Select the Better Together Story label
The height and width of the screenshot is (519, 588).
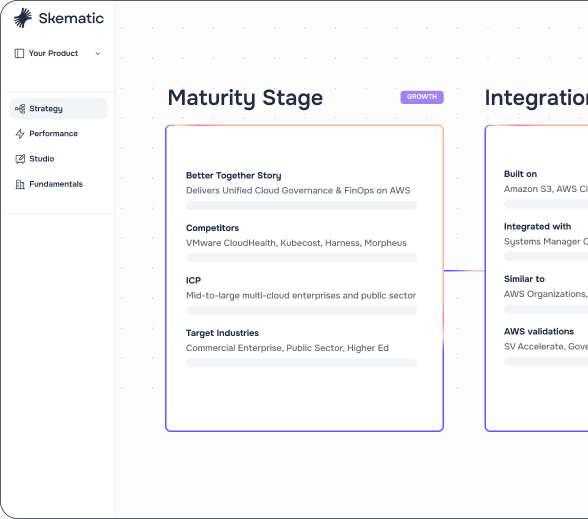point(233,176)
